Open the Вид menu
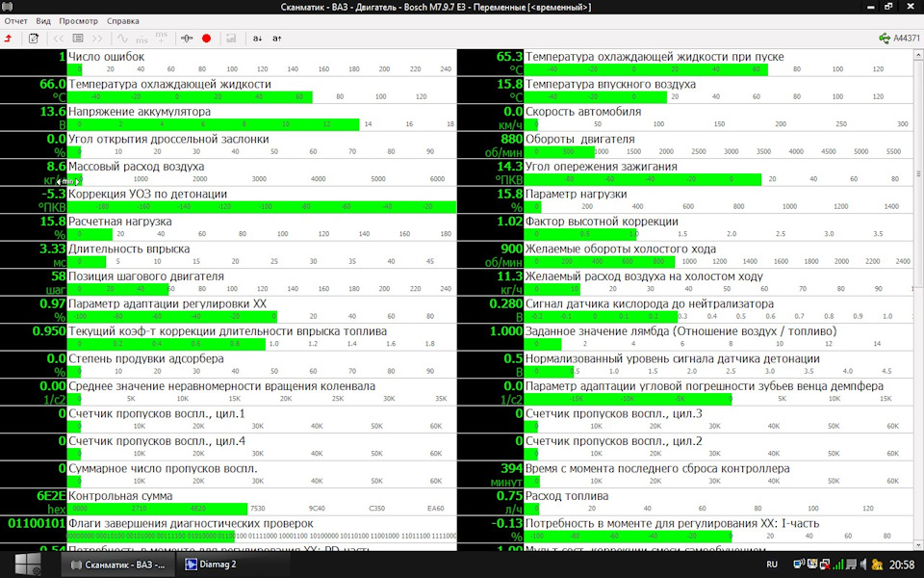The image size is (924, 578). click(43, 20)
